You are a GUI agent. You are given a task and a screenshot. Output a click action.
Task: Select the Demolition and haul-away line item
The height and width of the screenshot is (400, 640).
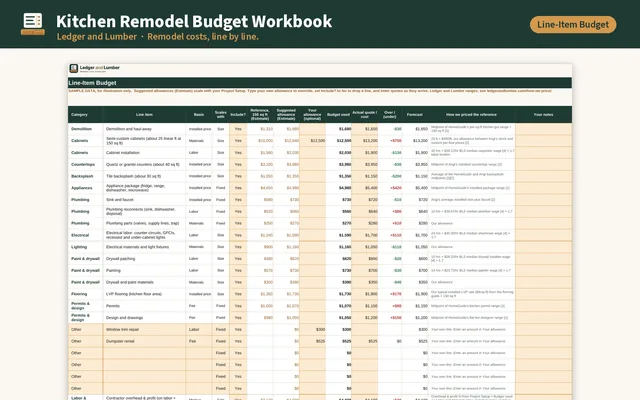144,129
